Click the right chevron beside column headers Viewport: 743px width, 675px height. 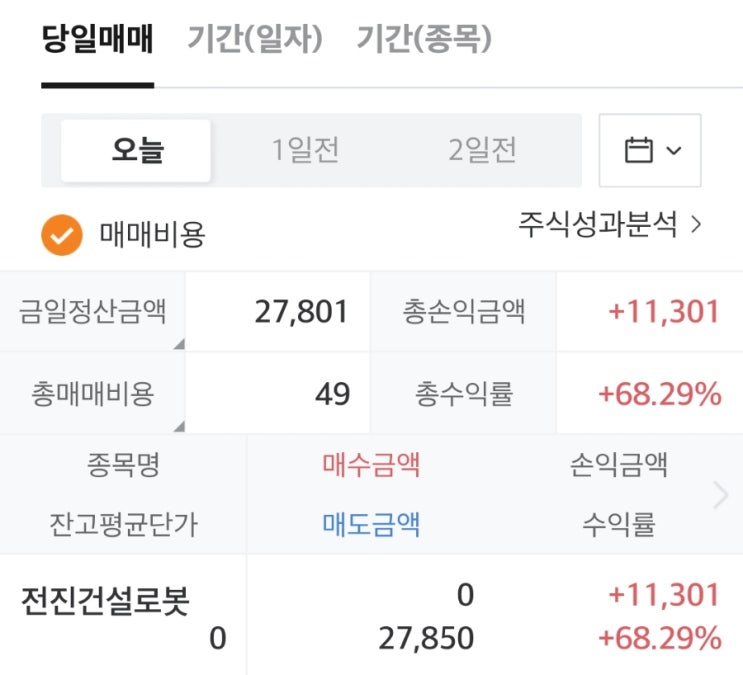tap(721, 495)
